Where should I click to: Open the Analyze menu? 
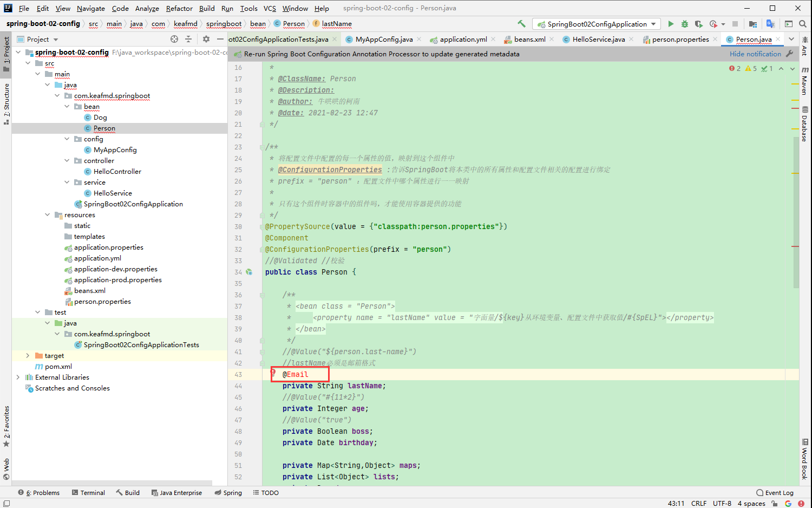coord(147,8)
